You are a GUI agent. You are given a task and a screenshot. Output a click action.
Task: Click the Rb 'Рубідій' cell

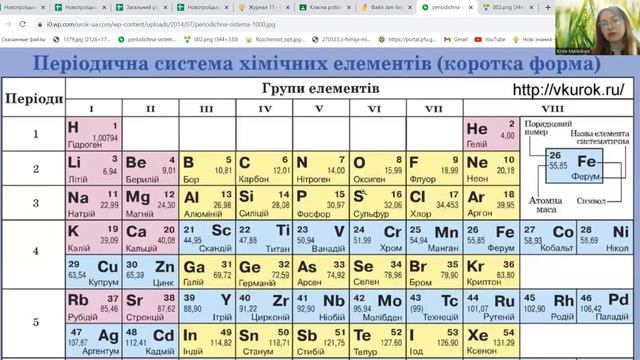click(x=93, y=307)
